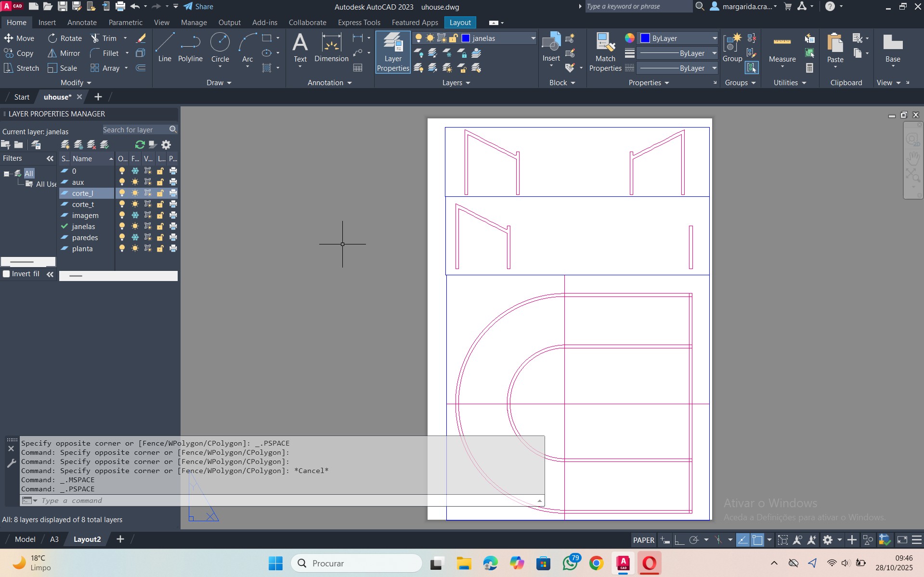Toggle the Invert filter checkbox
This screenshot has width=924, height=577.
pos(7,274)
